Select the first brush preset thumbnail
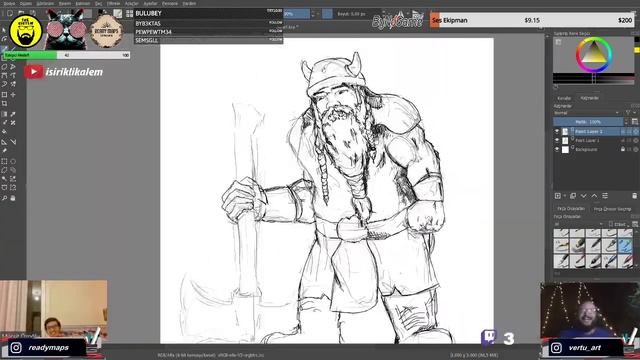Image resolution: width=640 pixels, height=360 pixels. click(x=561, y=233)
